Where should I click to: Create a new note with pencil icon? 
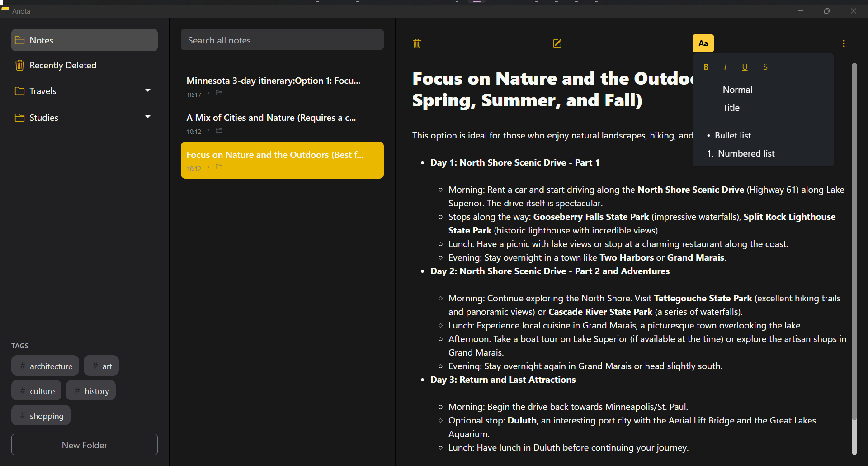557,43
